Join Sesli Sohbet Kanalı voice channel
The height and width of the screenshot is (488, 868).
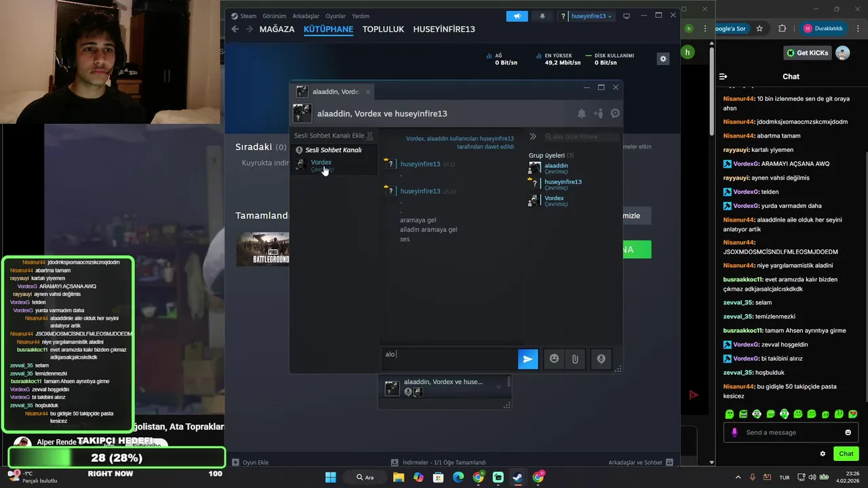coord(333,150)
